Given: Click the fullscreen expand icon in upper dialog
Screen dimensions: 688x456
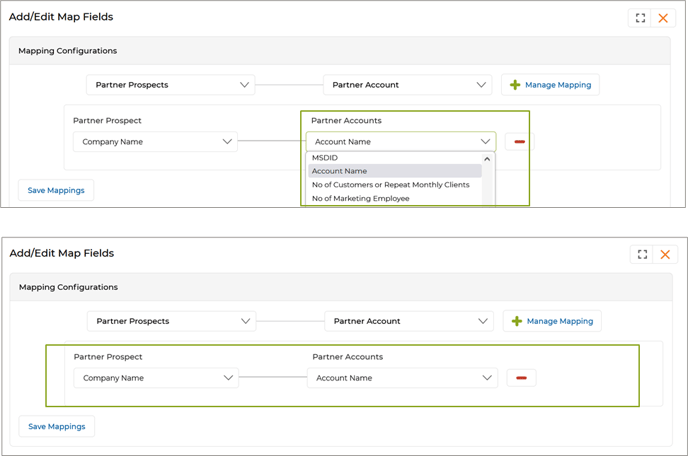Looking at the screenshot, I should pos(640,18).
